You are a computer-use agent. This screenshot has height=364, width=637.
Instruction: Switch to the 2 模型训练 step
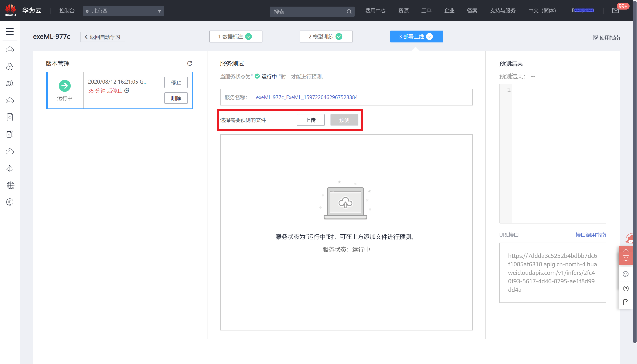click(x=326, y=37)
